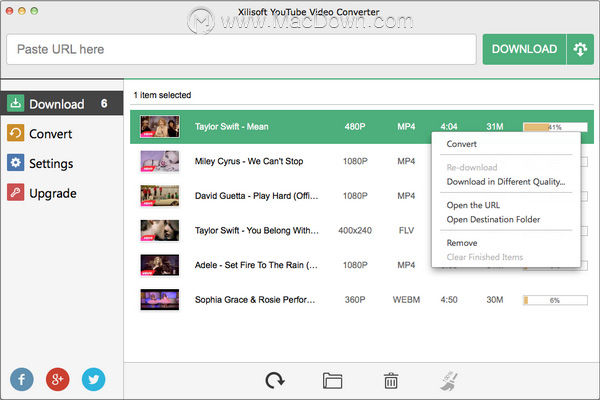Click the 1080P cell in Adele row

coord(355,265)
